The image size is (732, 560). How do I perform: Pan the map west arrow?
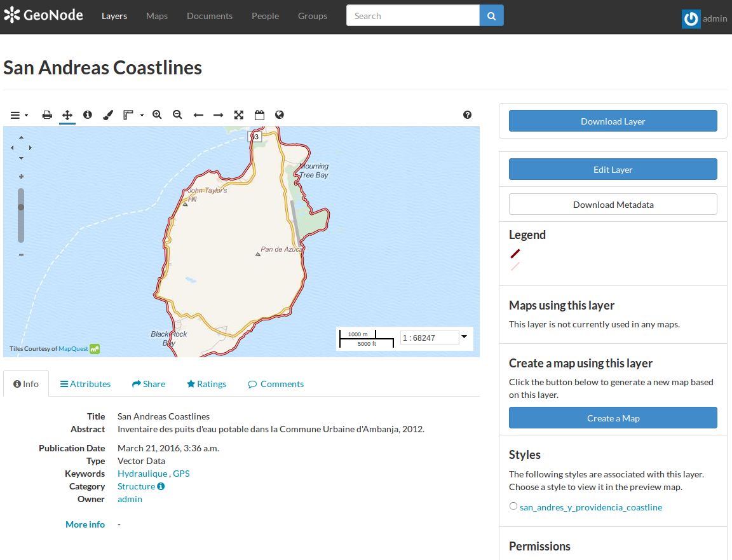point(12,147)
